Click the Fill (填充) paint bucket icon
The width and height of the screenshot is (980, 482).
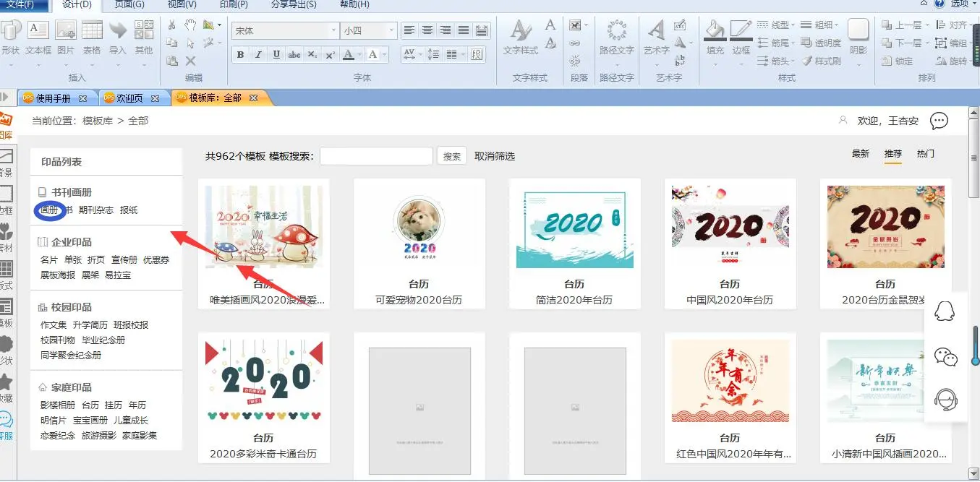tap(715, 38)
